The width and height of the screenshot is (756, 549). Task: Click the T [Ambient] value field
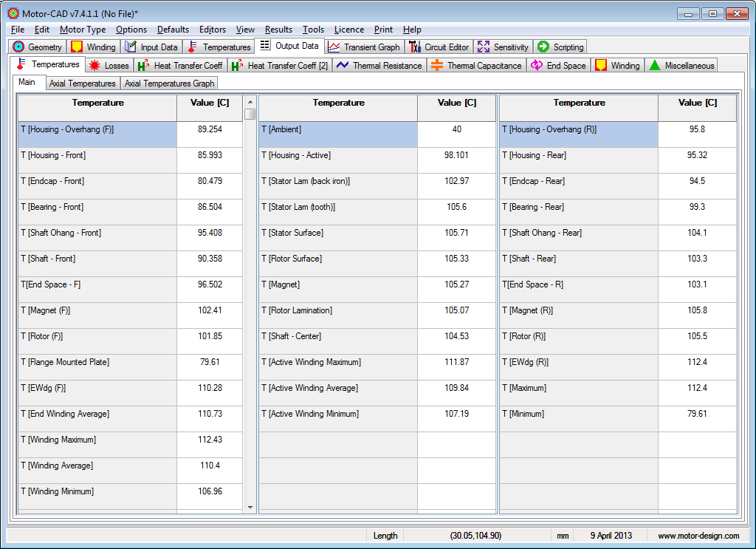(456, 129)
